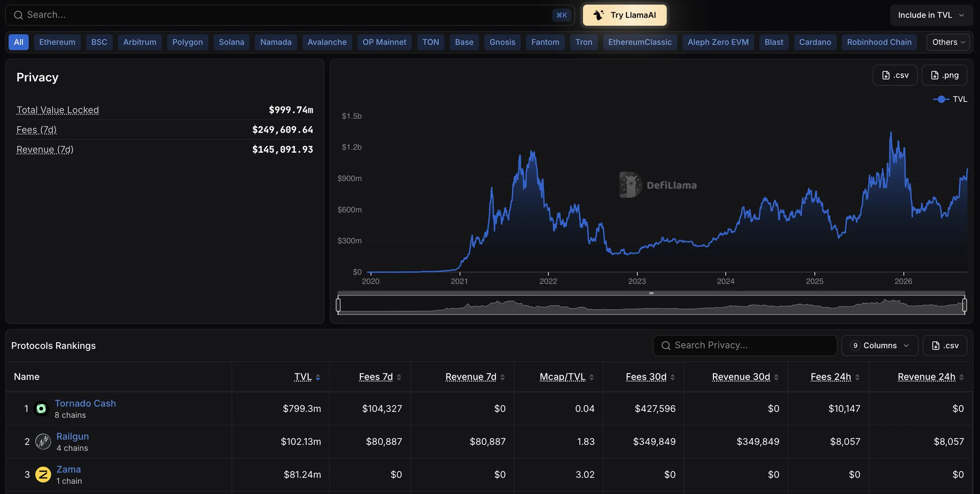
Task: Filter by Tron chain
Action: pos(584,42)
